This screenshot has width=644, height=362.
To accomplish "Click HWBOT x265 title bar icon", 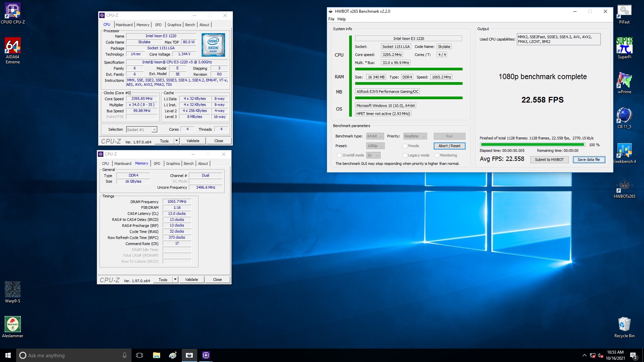I will pos(331,11).
